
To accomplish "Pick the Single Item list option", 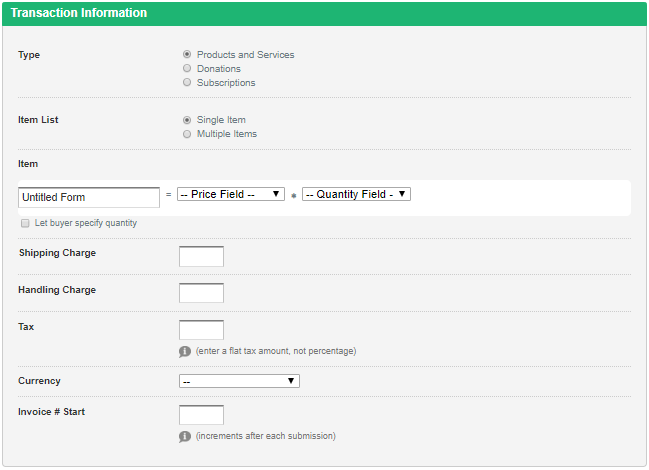I will coord(187,120).
